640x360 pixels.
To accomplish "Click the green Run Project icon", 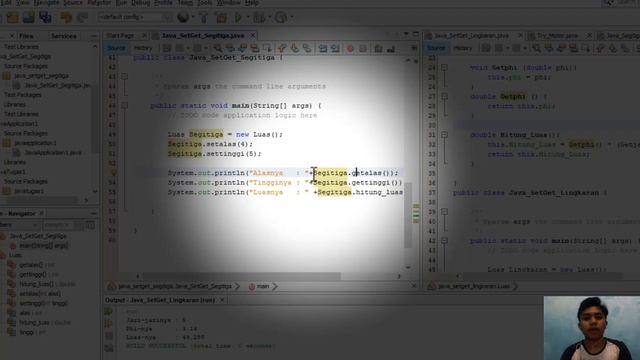I will [x=238, y=17].
